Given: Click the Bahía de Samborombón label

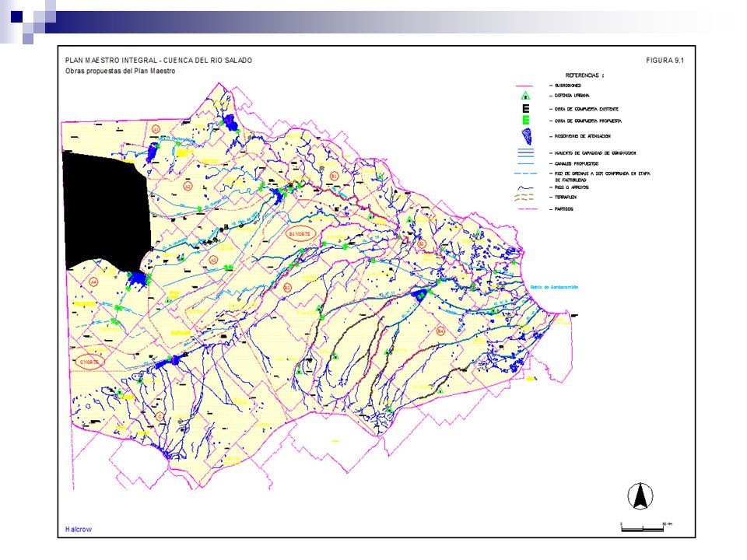Looking at the screenshot, I should pos(555,287).
